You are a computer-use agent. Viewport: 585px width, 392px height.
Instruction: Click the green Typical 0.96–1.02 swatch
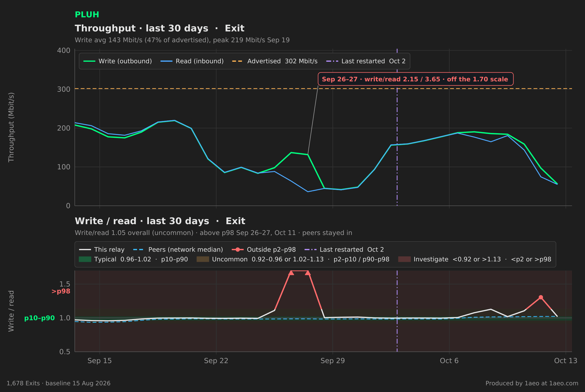click(85, 259)
